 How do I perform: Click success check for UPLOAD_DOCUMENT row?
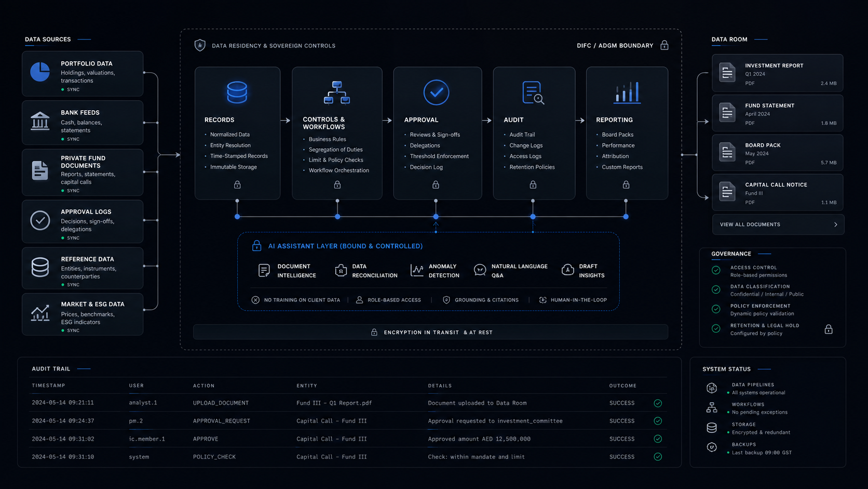pos(658,403)
